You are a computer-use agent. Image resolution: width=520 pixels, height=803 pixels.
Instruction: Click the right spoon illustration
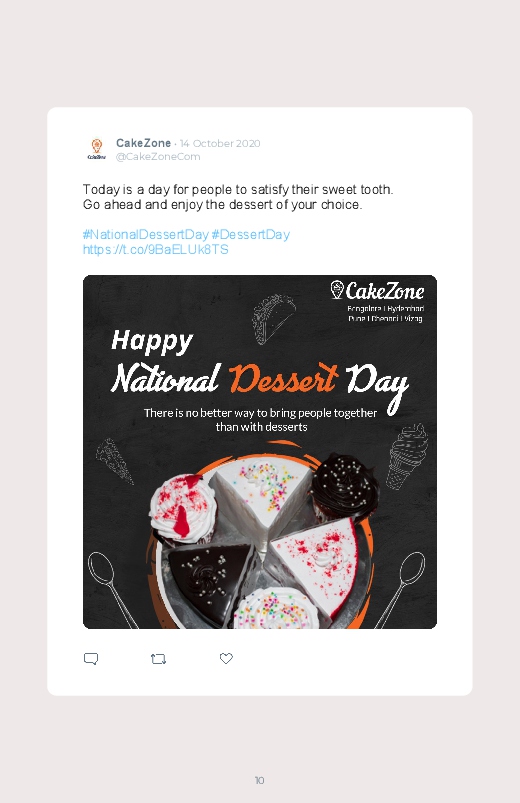(401, 589)
